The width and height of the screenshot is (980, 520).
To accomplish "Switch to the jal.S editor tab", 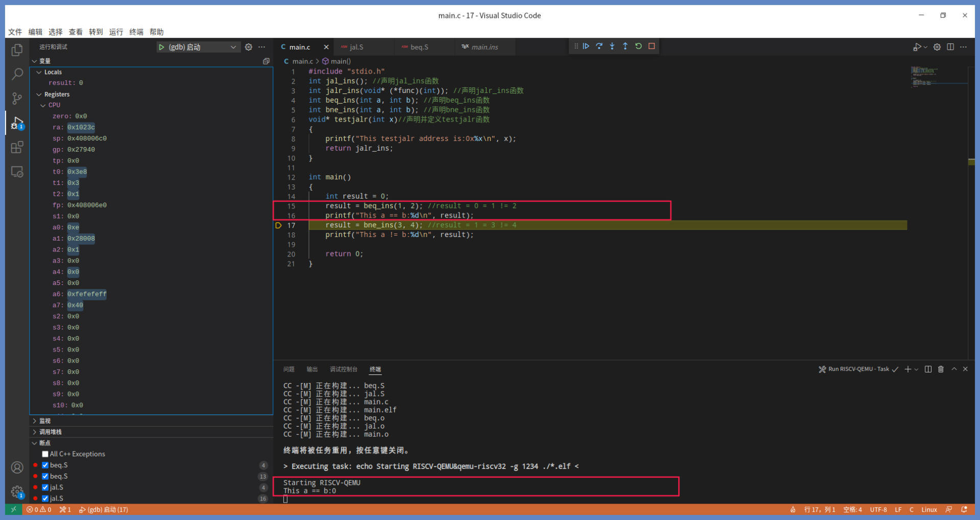I will click(356, 47).
